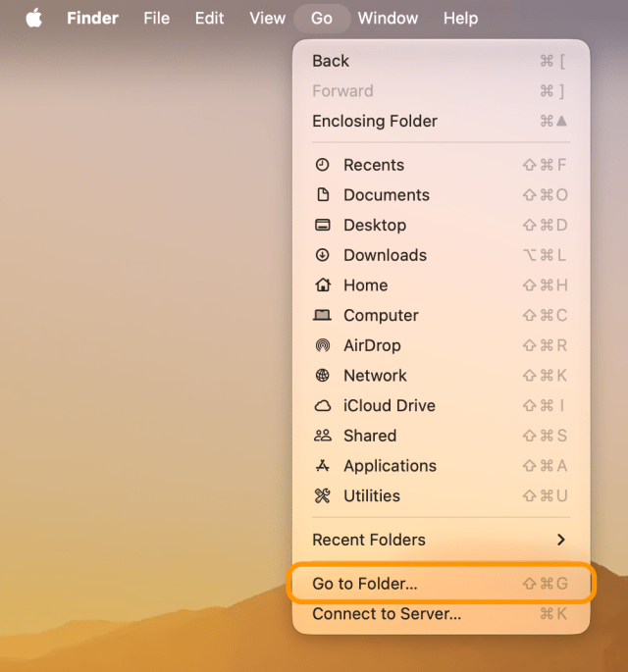This screenshot has width=628, height=672.
Task: Select Go to Folder…
Action: point(441,584)
